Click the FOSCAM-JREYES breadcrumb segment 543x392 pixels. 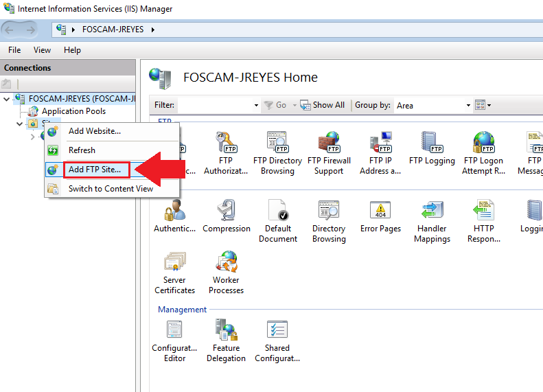113,30
